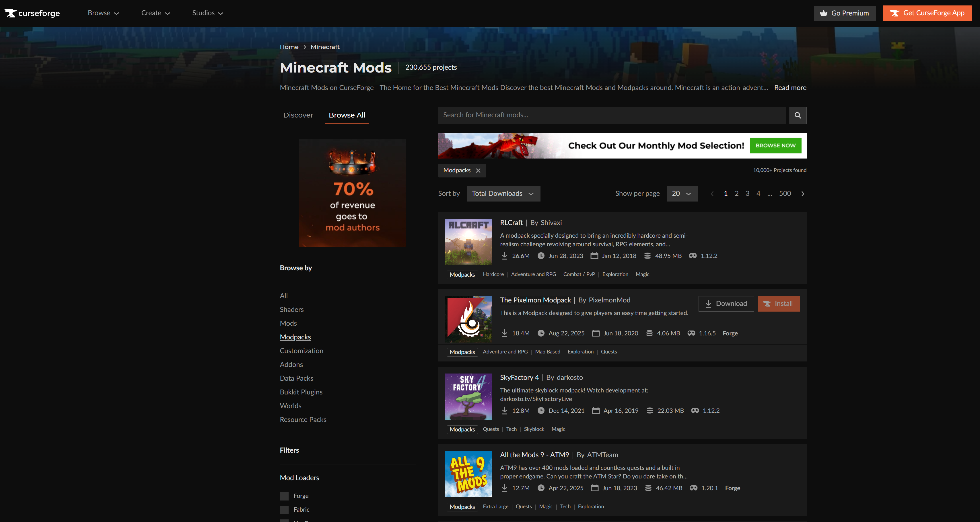980x522 pixels.
Task: Browse by Resource Packs category
Action: tap(303, 419)
